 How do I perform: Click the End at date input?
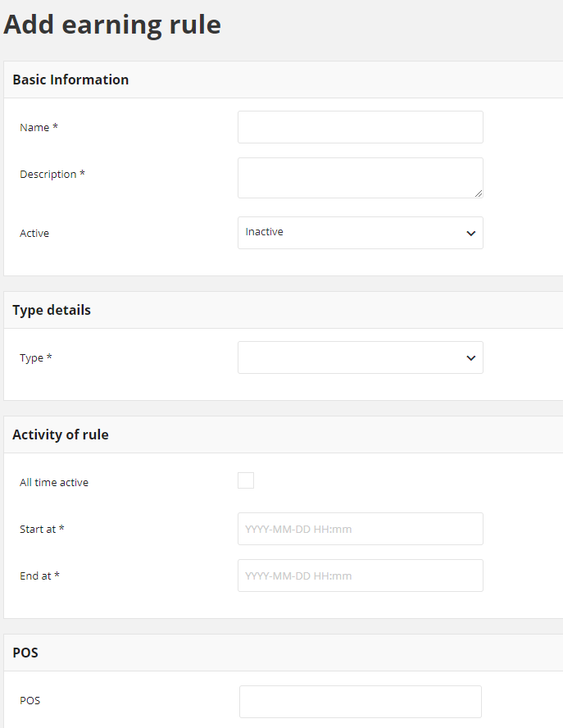pos(360,576)
